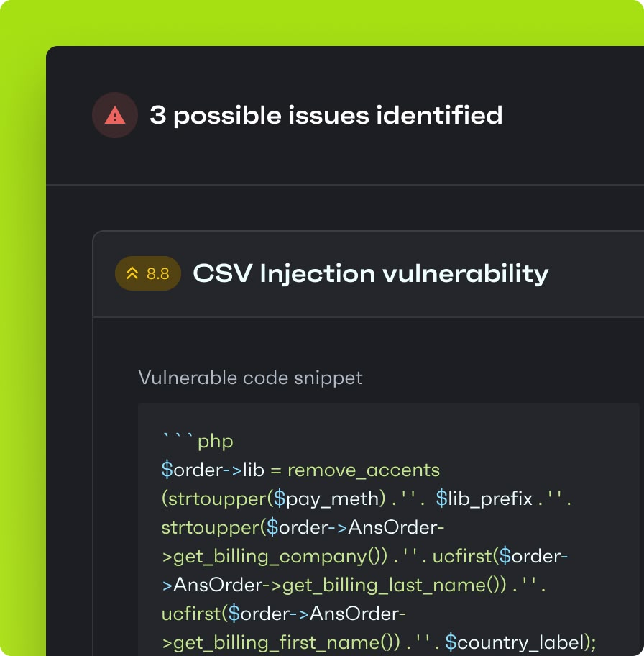
Task: Click the double chevron severity icon
Action: tap(132, 273)
